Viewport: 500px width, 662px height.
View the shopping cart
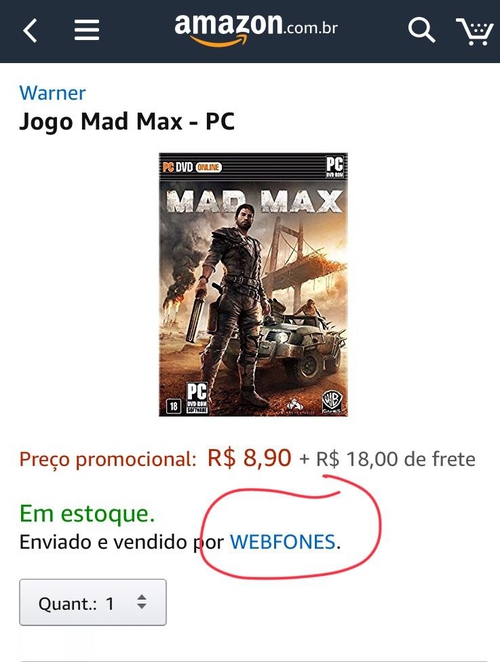coord(475,31)
